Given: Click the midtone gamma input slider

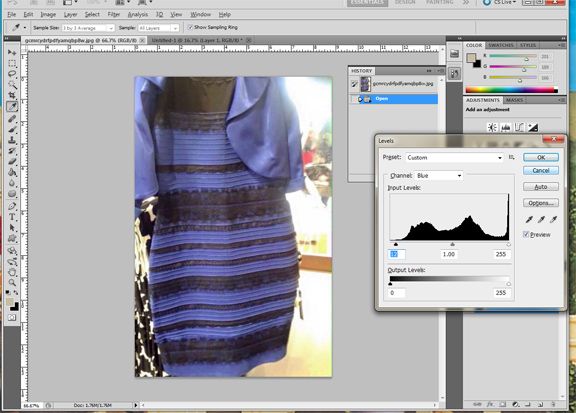Looking at the screenshot, I should (x=452, y=244).
